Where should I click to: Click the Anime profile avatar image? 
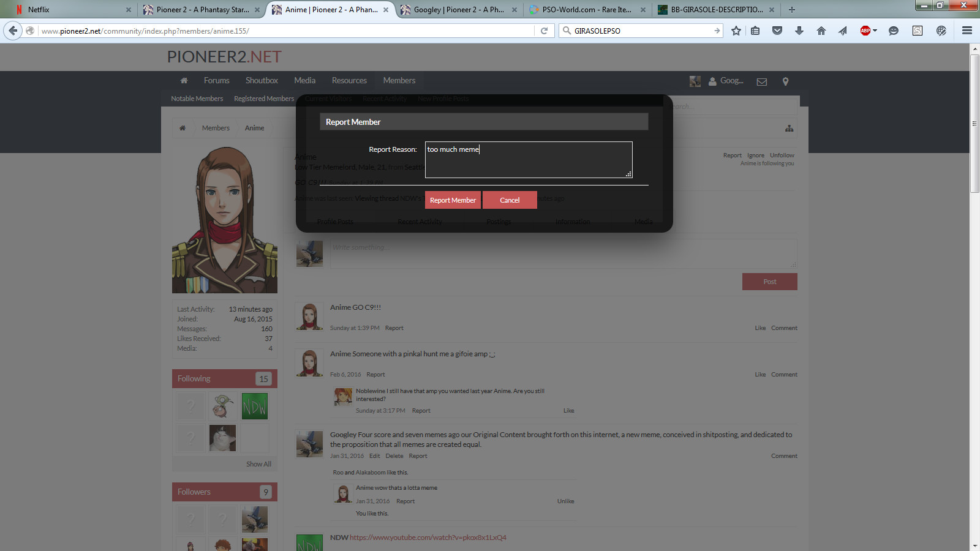click(x=225, y=220)
